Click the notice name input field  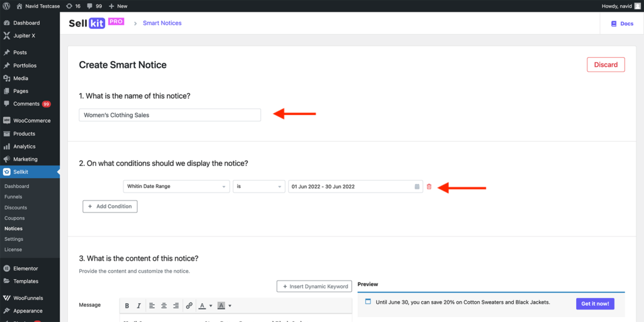click(x=170, y=115)
